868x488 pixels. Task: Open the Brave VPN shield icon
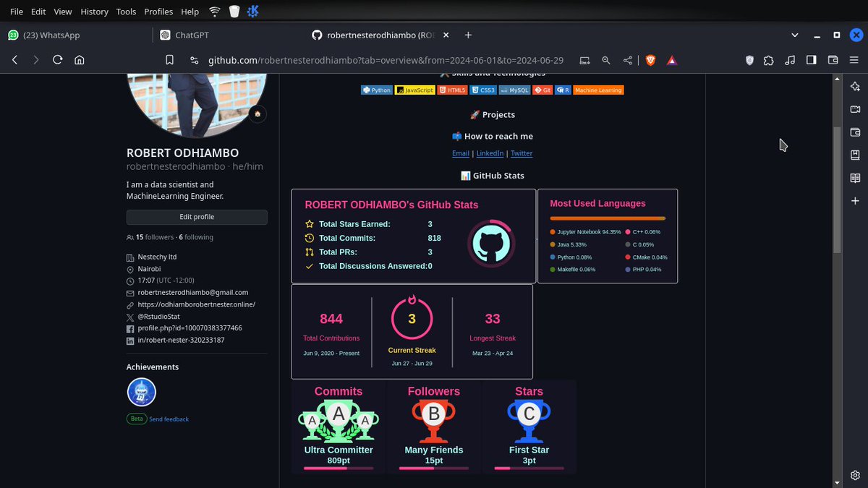click(749, 61)
